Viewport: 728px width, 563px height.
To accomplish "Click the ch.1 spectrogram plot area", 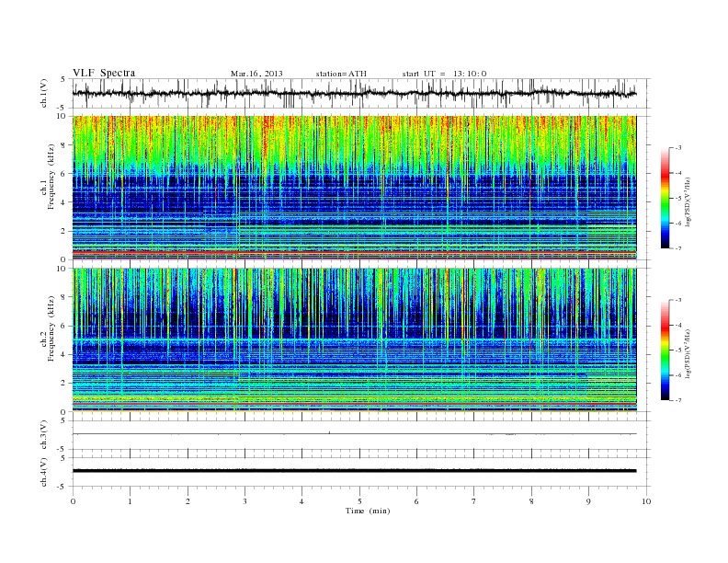I will tap(354, 188).
